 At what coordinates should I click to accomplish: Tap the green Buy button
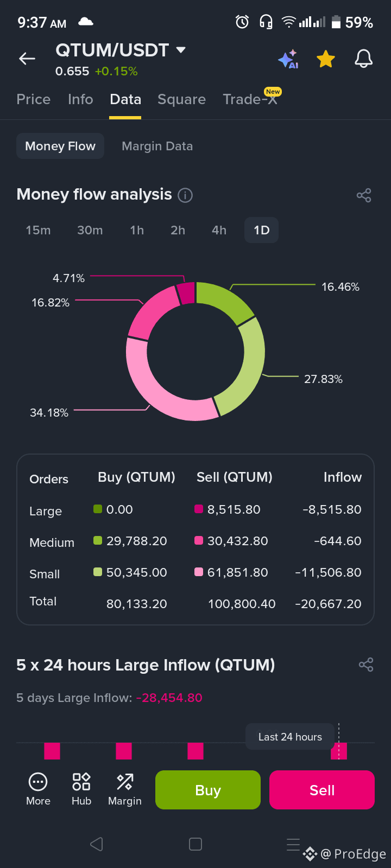click(x=208, y=790)
